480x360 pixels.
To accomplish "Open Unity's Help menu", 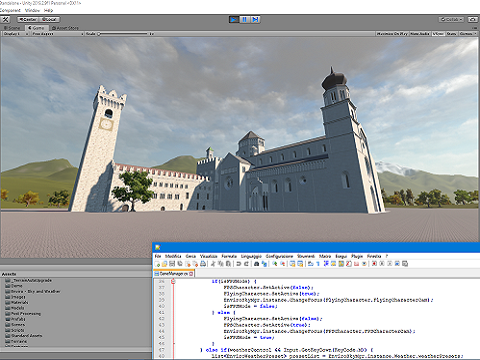I will point(48,10).
